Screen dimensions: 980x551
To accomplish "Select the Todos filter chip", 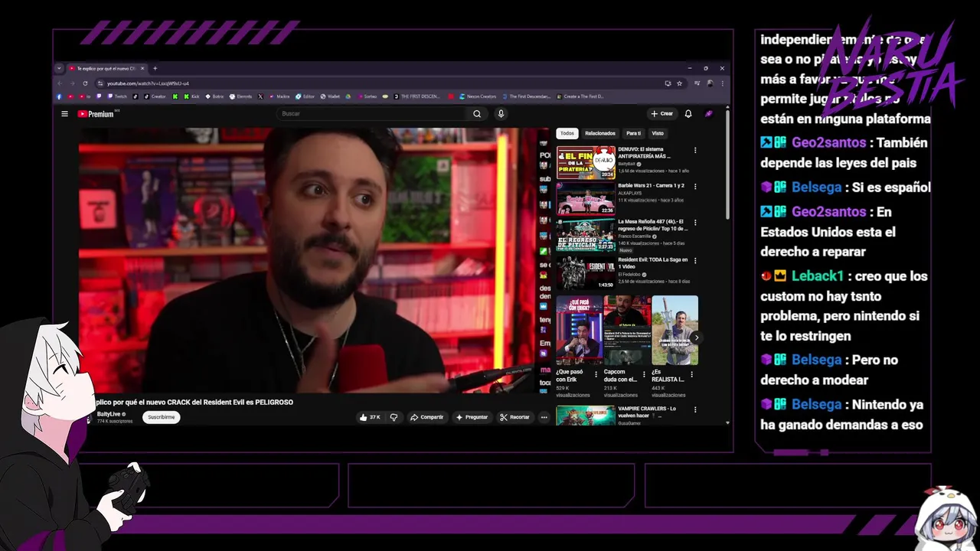I will click(x=567, y=133).
